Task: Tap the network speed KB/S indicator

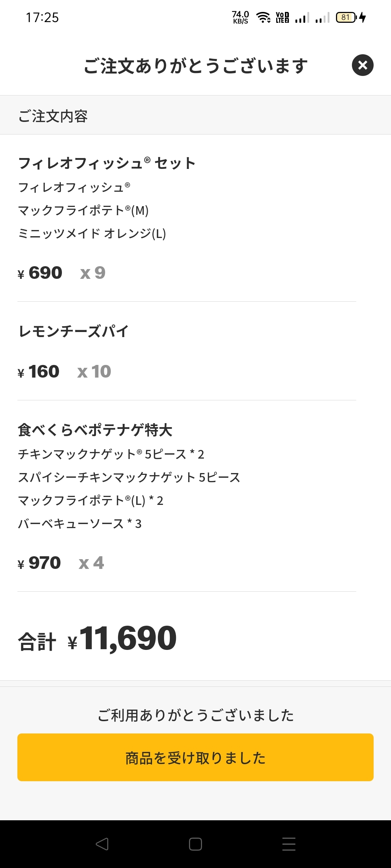Action: [240, 17]
